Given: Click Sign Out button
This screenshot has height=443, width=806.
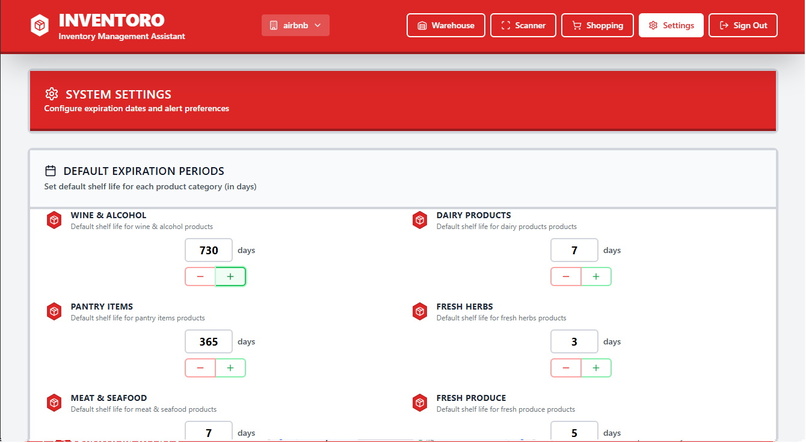Looking at the screenshot, I should (x=743, y=25).
